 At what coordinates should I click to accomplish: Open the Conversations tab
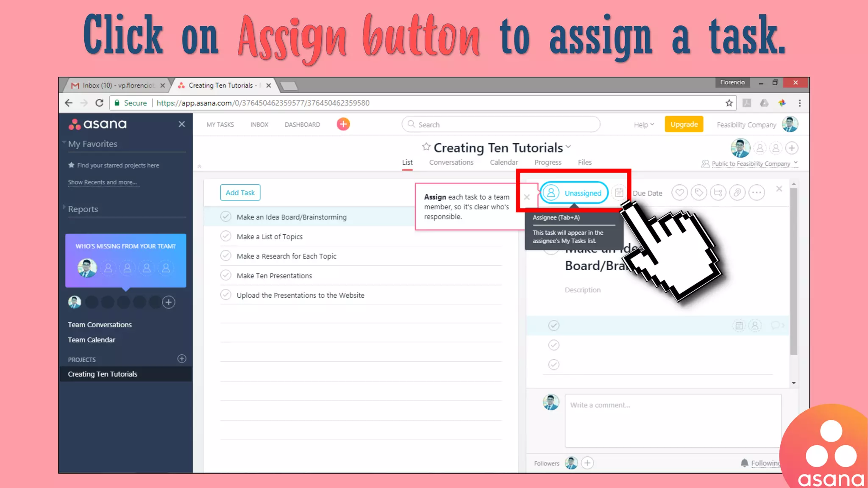click(451, 162)
